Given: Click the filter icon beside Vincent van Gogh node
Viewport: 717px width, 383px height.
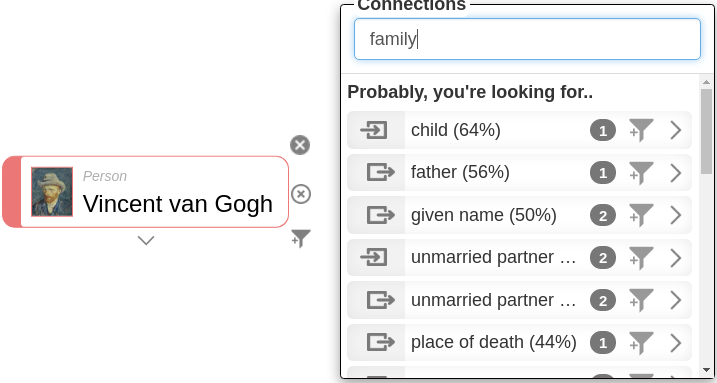Looking at the screenshot, I should tap(301, 238).
